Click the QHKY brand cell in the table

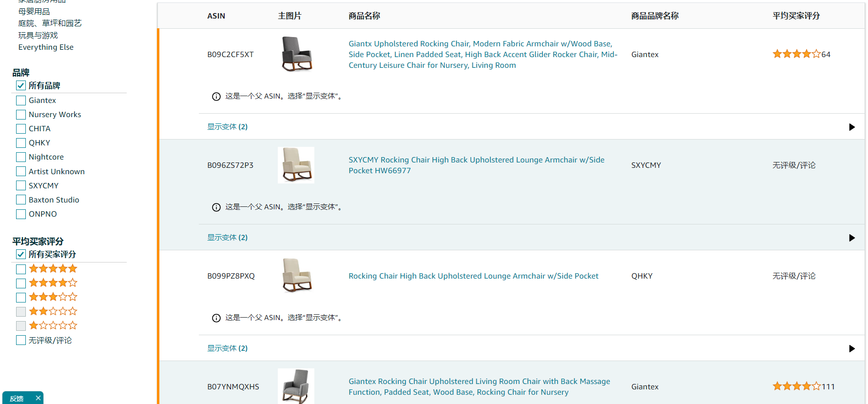pyautogui.click(x=642, y=276)
